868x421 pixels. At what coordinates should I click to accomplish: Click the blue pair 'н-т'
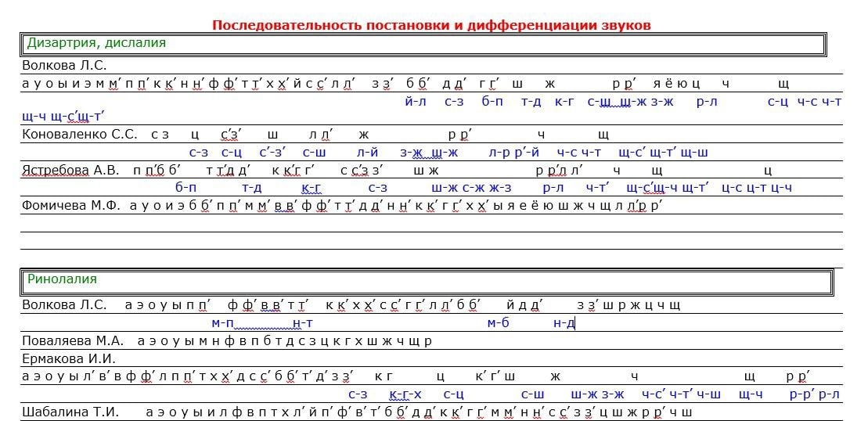coord(302,323)
